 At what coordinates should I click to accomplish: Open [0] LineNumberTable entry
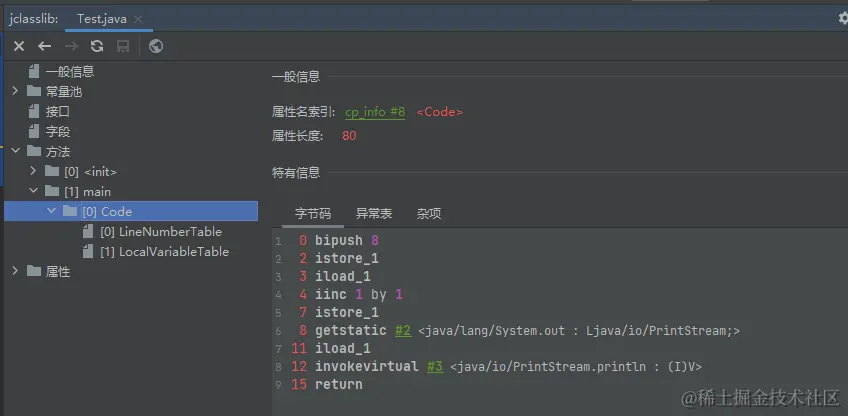(161, 232)
